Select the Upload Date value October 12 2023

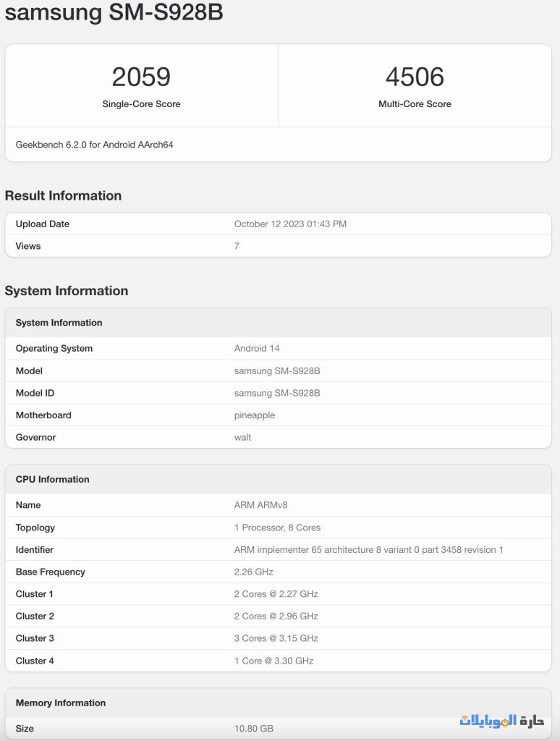290,224
